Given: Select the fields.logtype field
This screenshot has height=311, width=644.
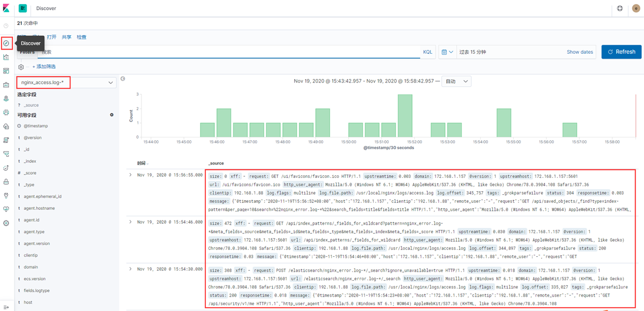Looking at the screenshot, I should (37, 290).
